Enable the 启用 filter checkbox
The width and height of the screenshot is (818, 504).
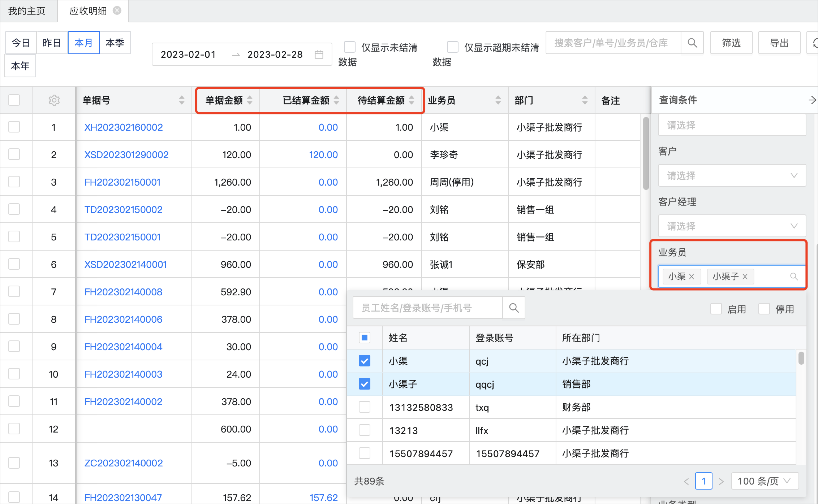pyautogui.click(x=716, y=309)
